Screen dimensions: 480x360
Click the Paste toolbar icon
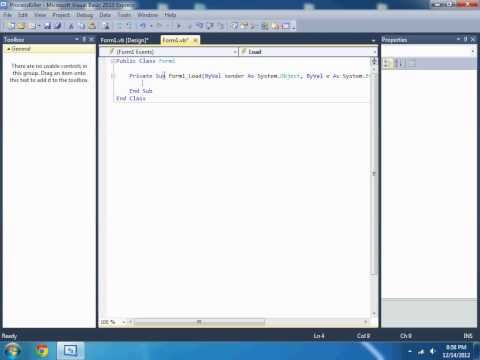(x=92, y=26)
